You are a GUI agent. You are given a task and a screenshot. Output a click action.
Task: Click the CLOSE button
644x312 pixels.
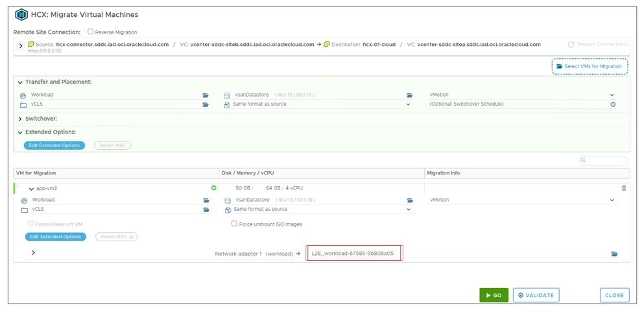614,295
